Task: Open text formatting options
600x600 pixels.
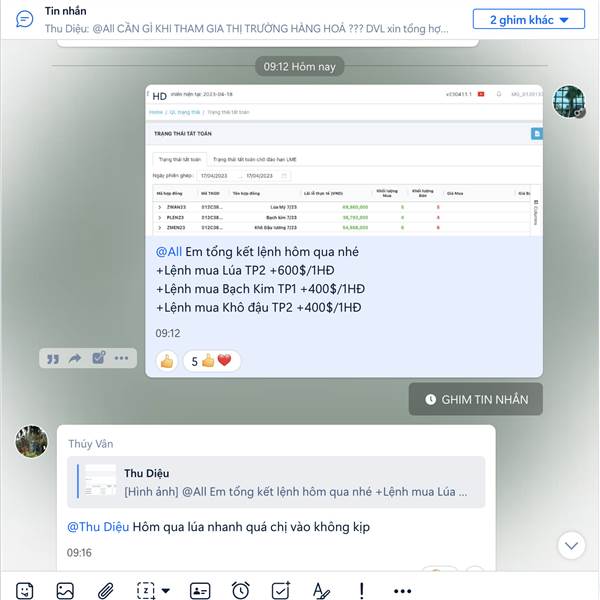Action: [321, 590]
